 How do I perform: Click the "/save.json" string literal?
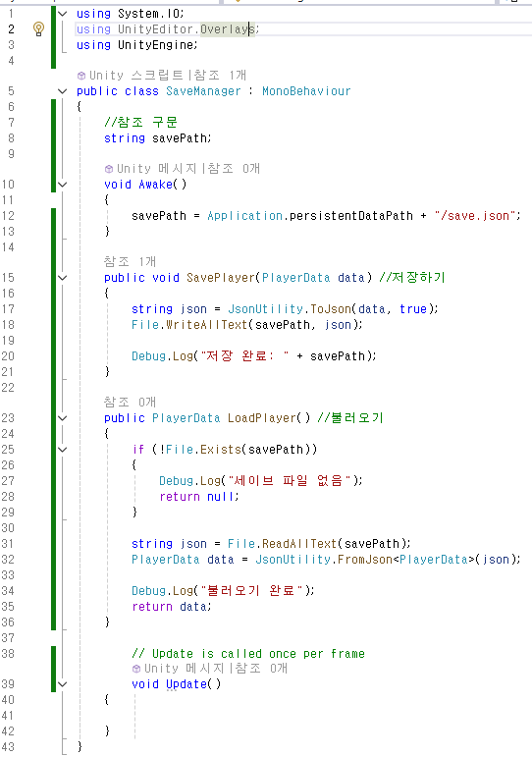pyautogui.click(x=475, y=216)
